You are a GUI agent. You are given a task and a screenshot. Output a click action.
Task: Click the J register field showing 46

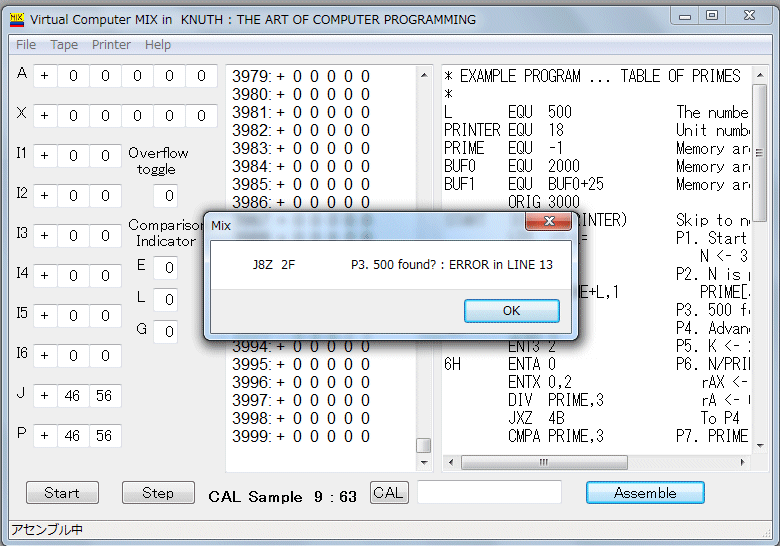tap(73, 396)
